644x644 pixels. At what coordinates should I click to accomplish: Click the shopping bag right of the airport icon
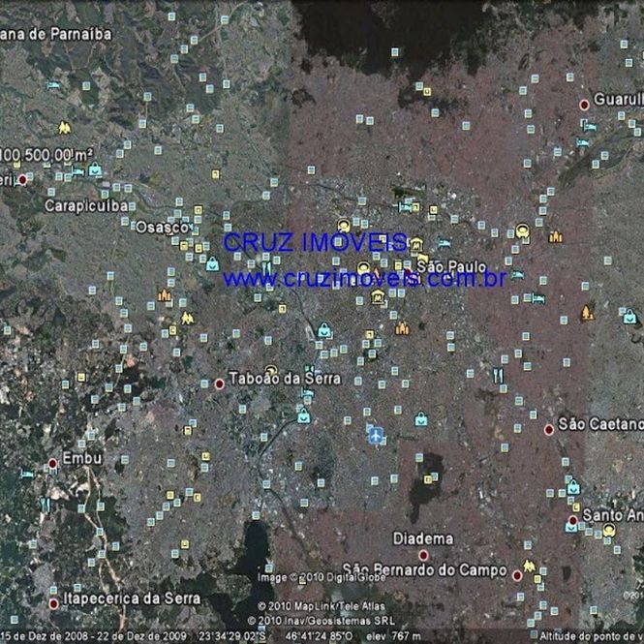tap(421, 419)
